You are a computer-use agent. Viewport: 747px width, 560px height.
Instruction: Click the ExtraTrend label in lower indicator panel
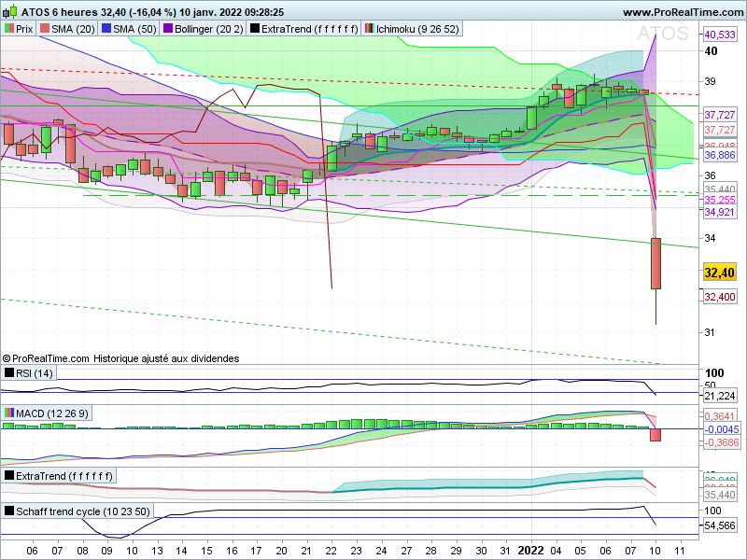(x=64, y=476)
